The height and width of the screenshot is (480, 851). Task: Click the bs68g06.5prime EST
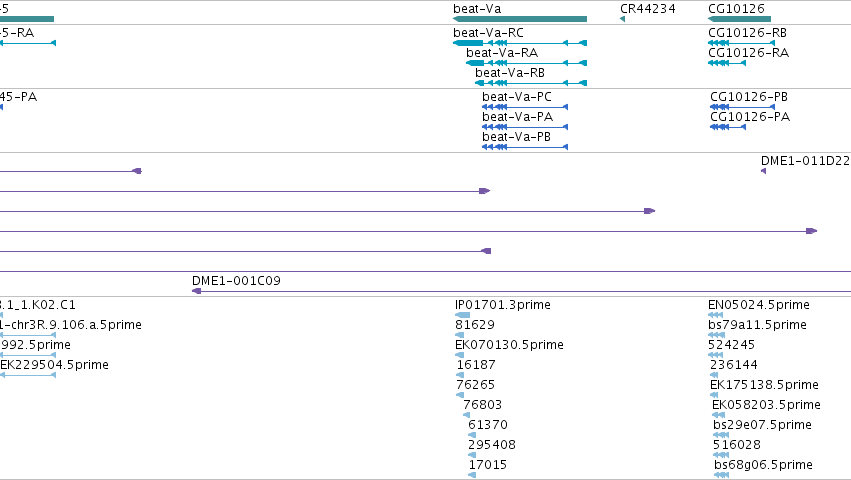(x=721, y=475)
